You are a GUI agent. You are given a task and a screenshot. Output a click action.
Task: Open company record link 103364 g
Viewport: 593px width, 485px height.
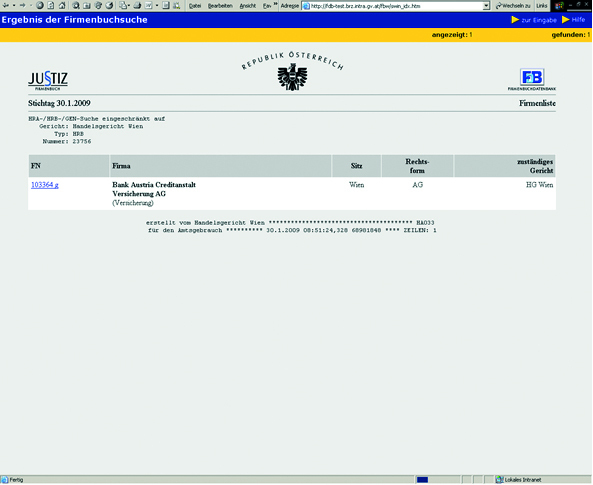click(x=45, y=185)
